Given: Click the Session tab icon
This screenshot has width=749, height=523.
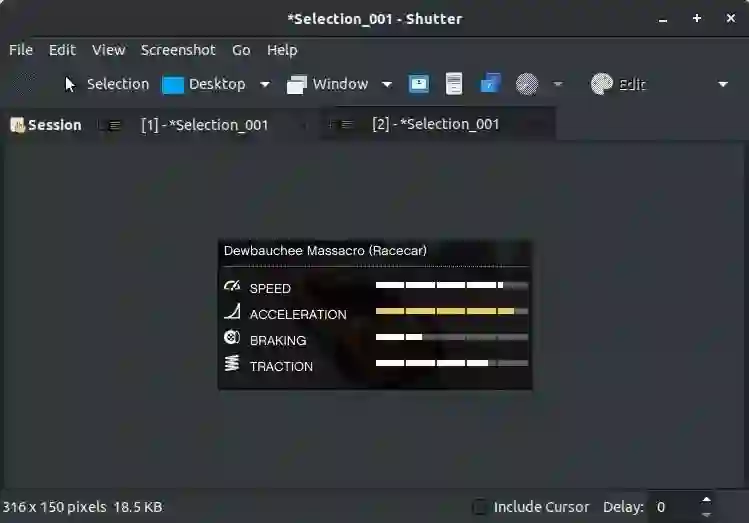Looking at the screenshot, I should coord(18,125).
